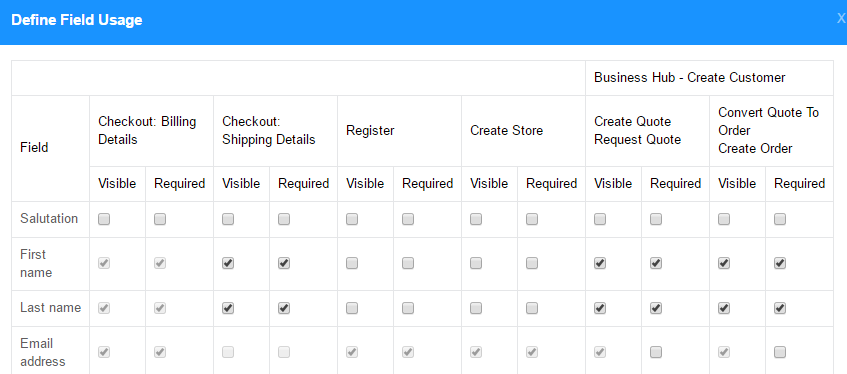
Task: Click the Checkout: Shipping Details column header
Action: click(x=268, y=130)
